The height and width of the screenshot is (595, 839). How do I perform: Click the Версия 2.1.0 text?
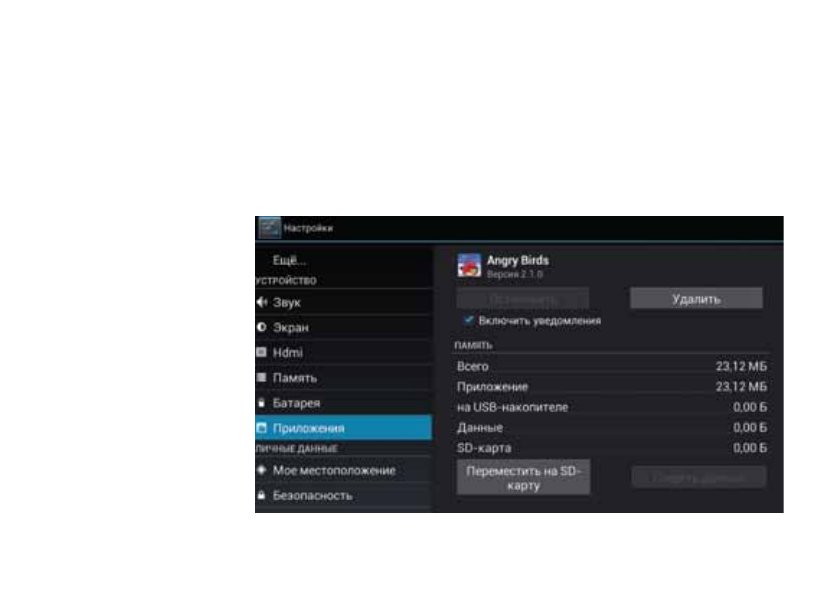click(515, 274)
